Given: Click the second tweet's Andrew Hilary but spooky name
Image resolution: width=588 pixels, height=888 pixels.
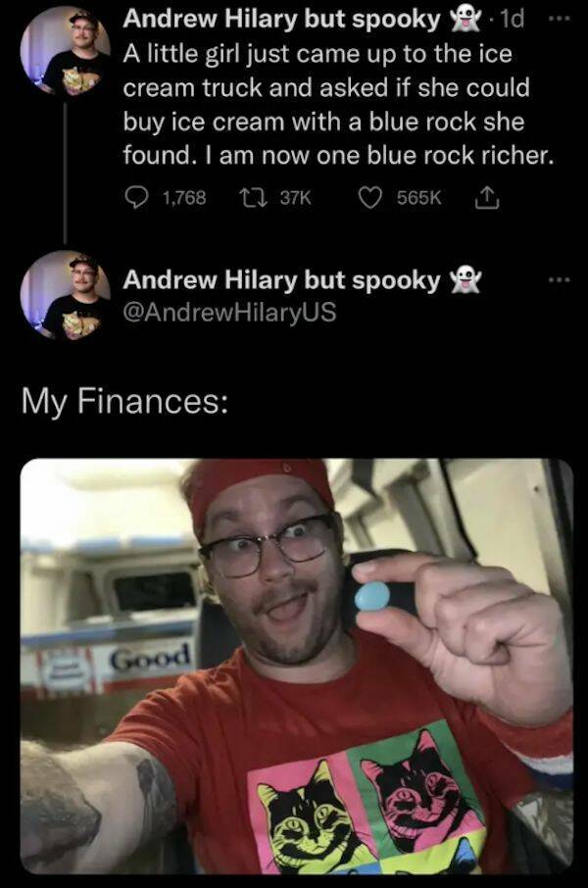Looking at the screenshot, I should 281,280.
